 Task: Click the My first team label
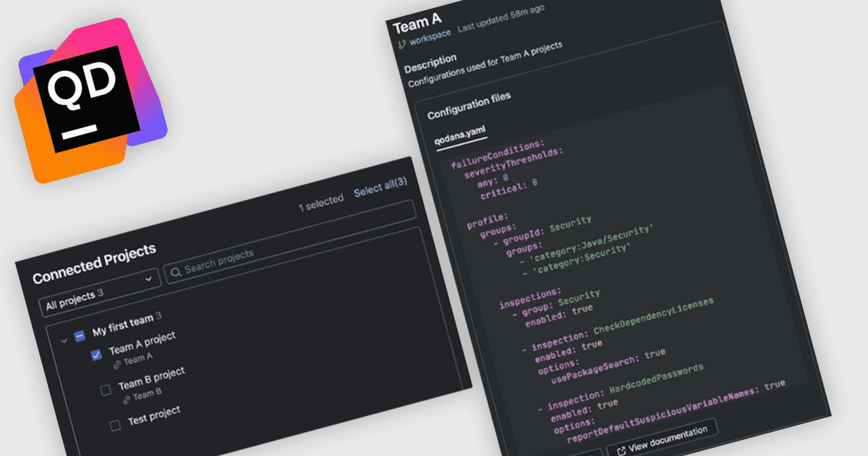point(122,326)
